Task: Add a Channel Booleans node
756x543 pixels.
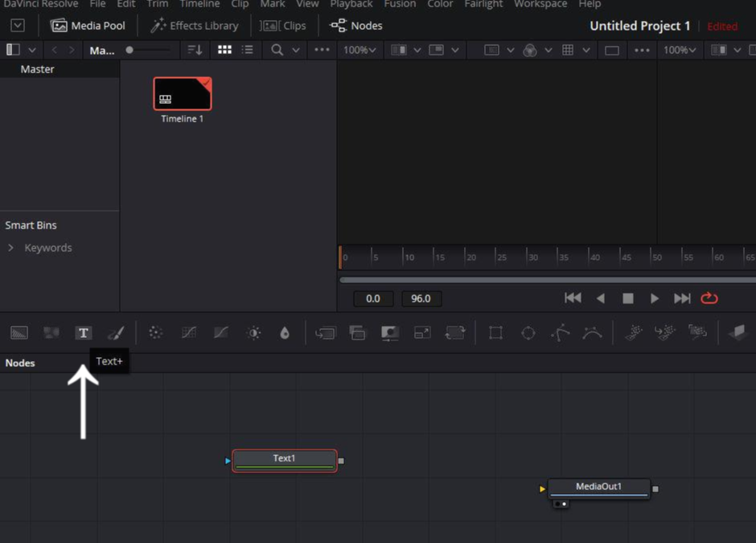Action: [x=357, y=333]
